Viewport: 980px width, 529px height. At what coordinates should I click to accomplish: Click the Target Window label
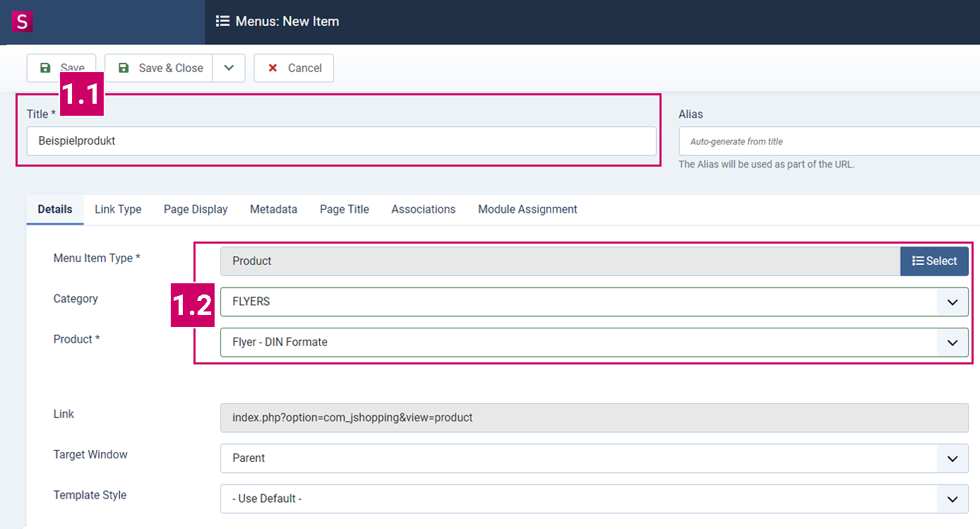point(90,454)
